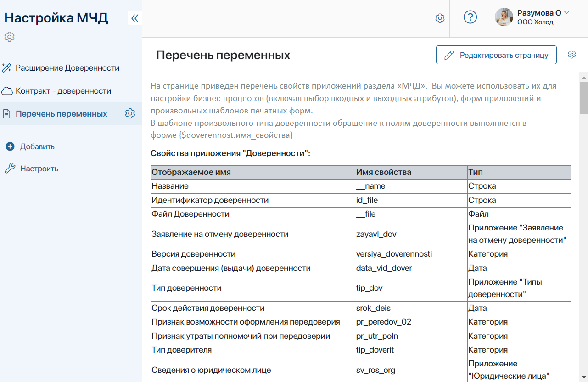The height and width of the screenshot is (382, 588).
Task: Collapse the sidebar with the double chevron
Action: [x=134, y=18]
